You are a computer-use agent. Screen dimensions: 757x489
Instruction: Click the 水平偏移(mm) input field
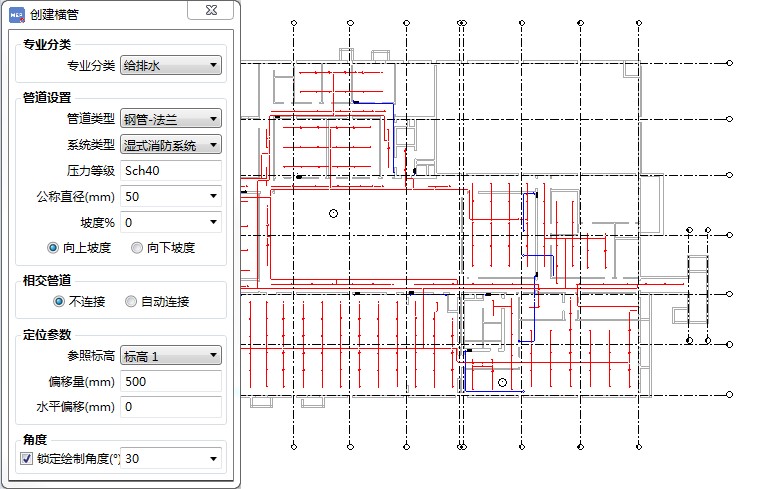[x=171, y=407]
